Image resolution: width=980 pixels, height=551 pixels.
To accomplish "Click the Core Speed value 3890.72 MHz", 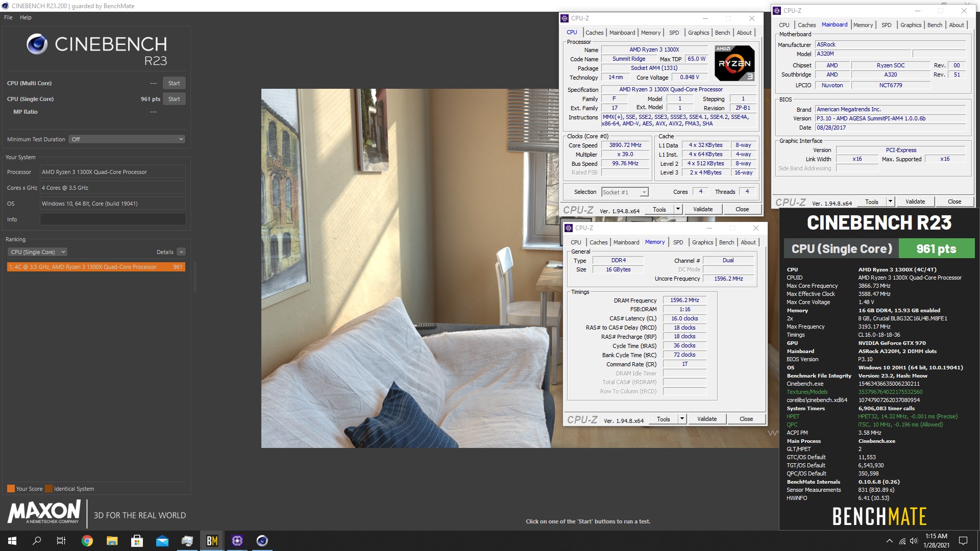I will click(625, 145).
